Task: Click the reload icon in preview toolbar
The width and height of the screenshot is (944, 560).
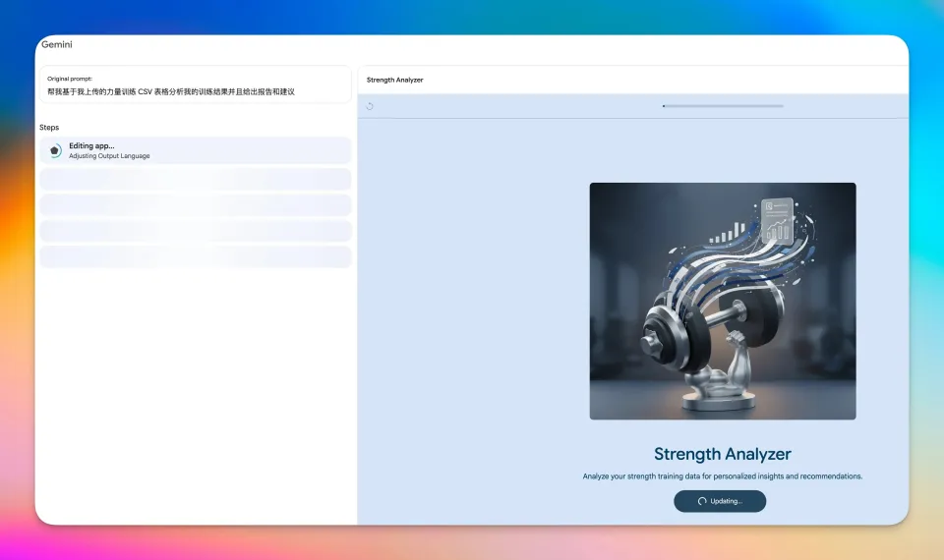Action: point(370,106)
